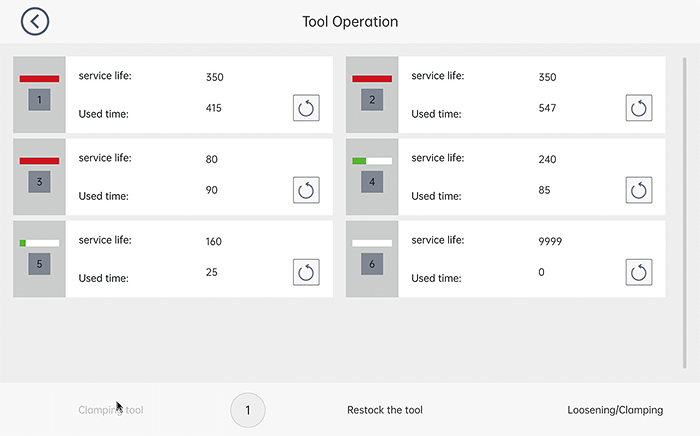The image size is (700, 436).
Task: Click tool 6 service life value 9999
Action: 549,241
